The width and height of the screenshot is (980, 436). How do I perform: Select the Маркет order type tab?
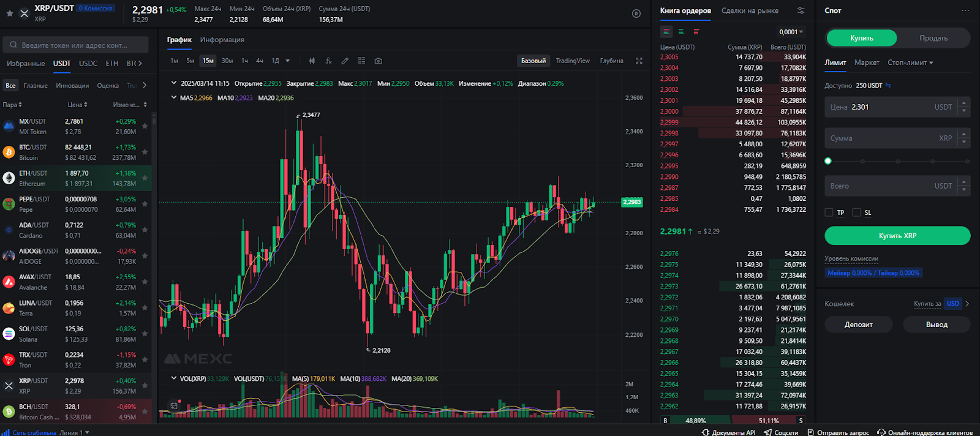point(867,62)
